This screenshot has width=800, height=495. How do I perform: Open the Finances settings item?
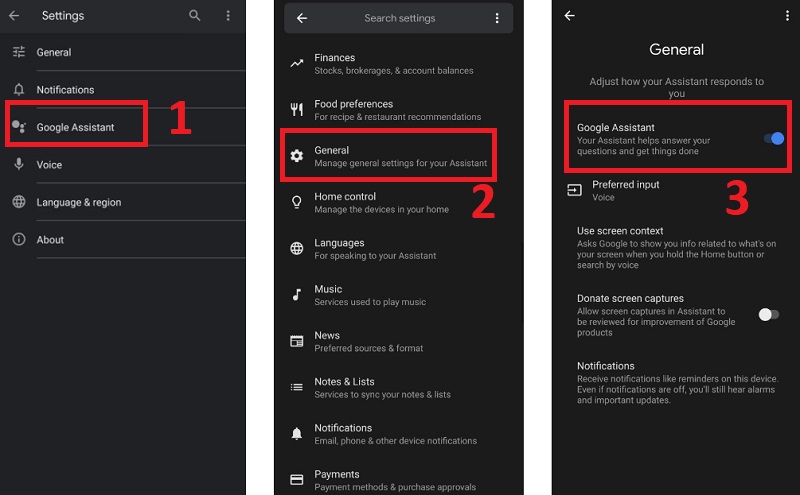tap(334, 64)
